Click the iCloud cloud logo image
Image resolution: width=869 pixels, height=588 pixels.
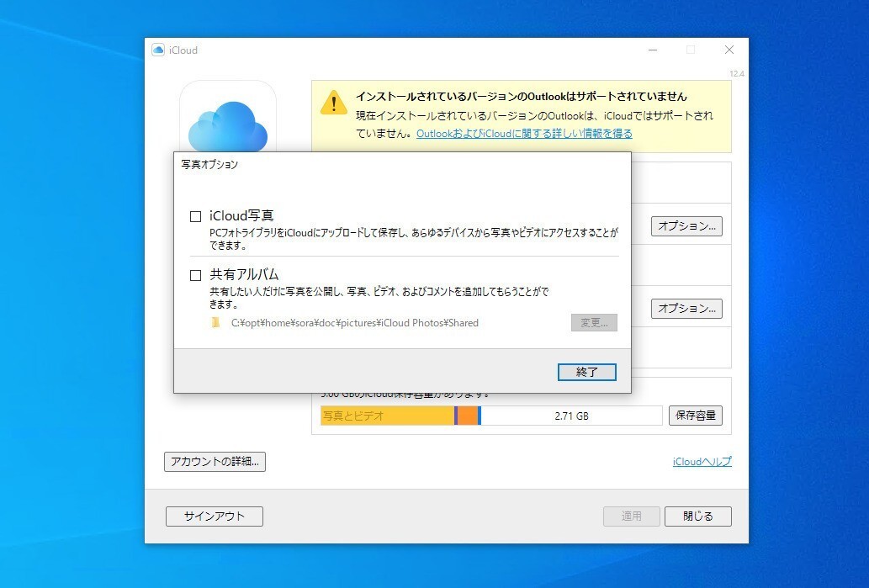tap(228, 124)
